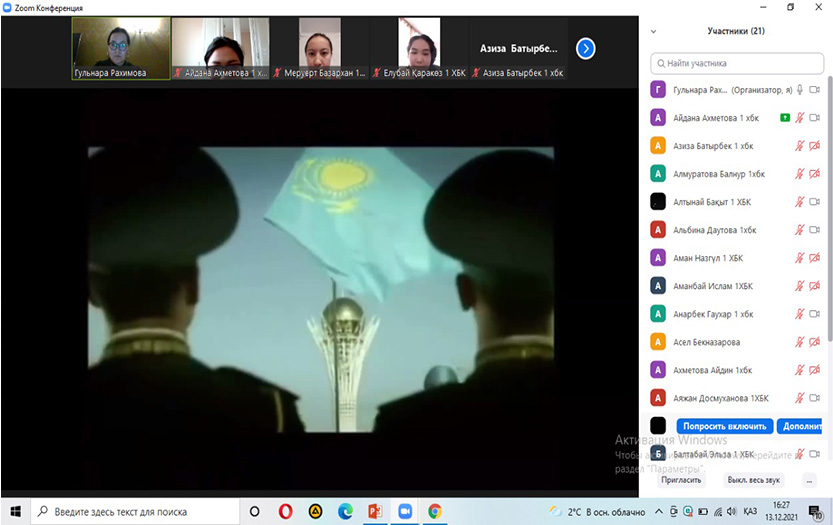Collapse the Участники panel with the chevron
833x525 pixels.
pos(654,32)
